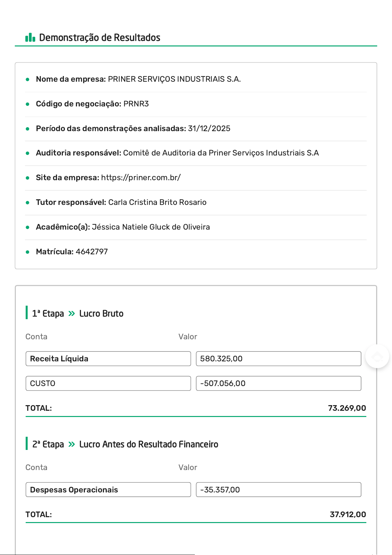Focus the Receita Líquida account field
The height and width of the screenshot is (555, 392).
tap(108, 359)
